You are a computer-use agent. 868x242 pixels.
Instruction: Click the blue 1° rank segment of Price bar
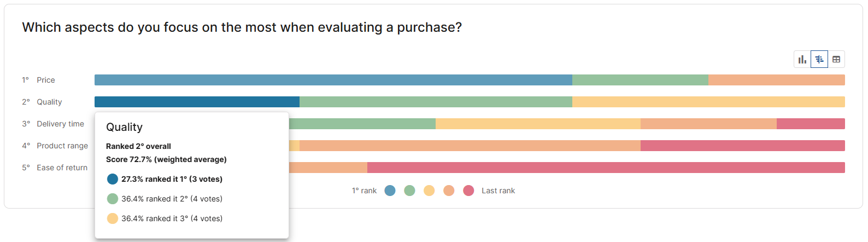[333, 80]
